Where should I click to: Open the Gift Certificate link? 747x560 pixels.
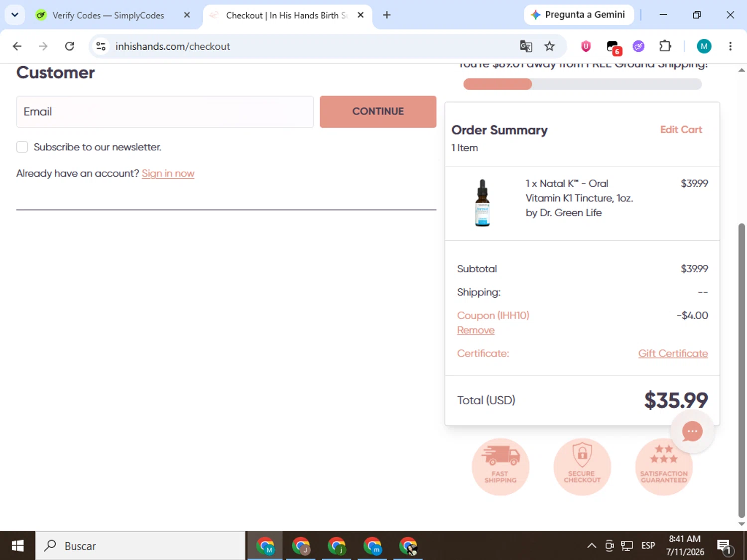pyautogui.click(x=673, y=353)
